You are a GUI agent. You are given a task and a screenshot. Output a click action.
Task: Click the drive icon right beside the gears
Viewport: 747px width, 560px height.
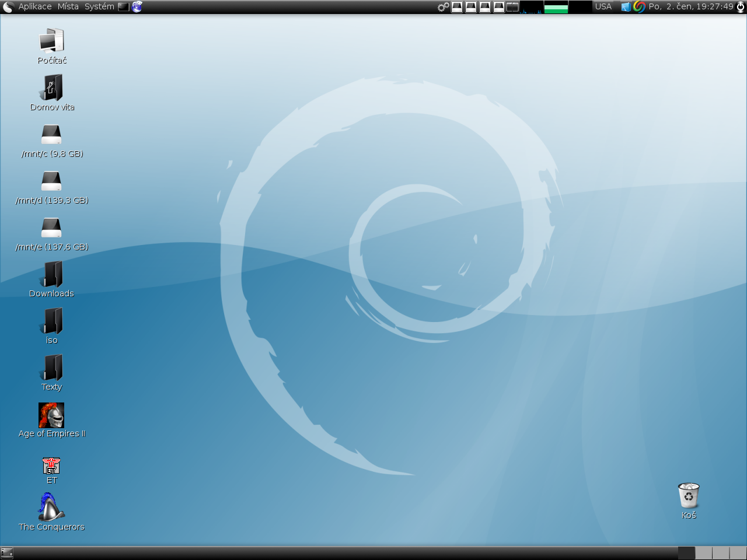(457, 7)
